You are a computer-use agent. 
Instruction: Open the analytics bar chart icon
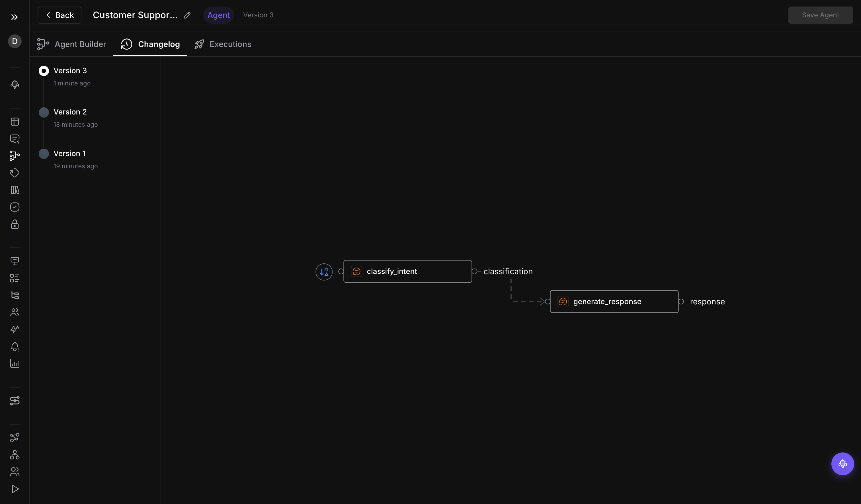pyautogui.click(x=15, y=363)
